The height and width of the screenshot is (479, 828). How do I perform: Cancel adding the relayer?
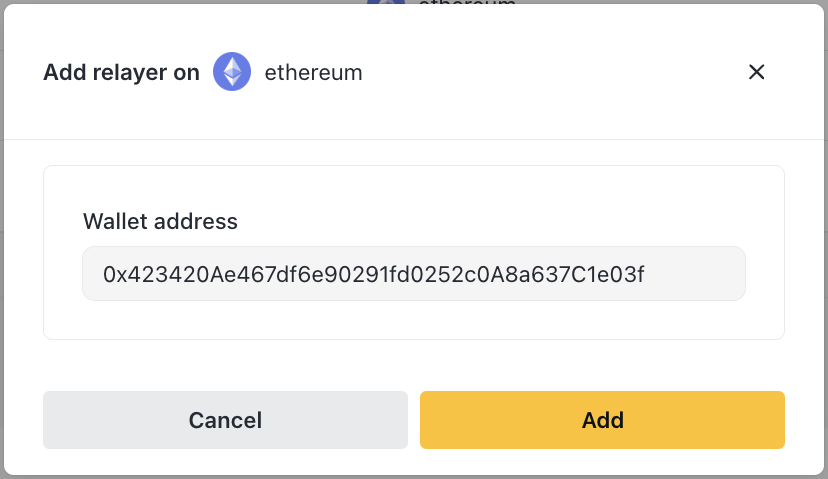tap(225, 420)
